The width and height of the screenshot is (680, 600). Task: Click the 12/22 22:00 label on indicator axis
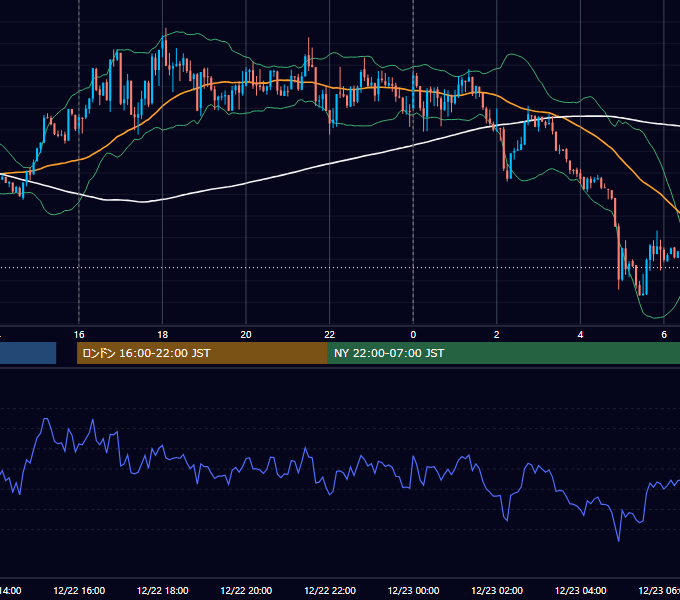coord(330,590)
